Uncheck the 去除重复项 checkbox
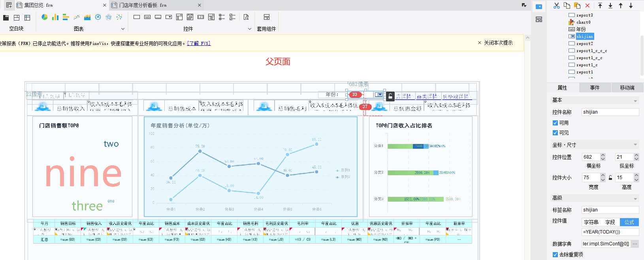The height and width of the screenshot is (260, 644). (x=555, y=254)
